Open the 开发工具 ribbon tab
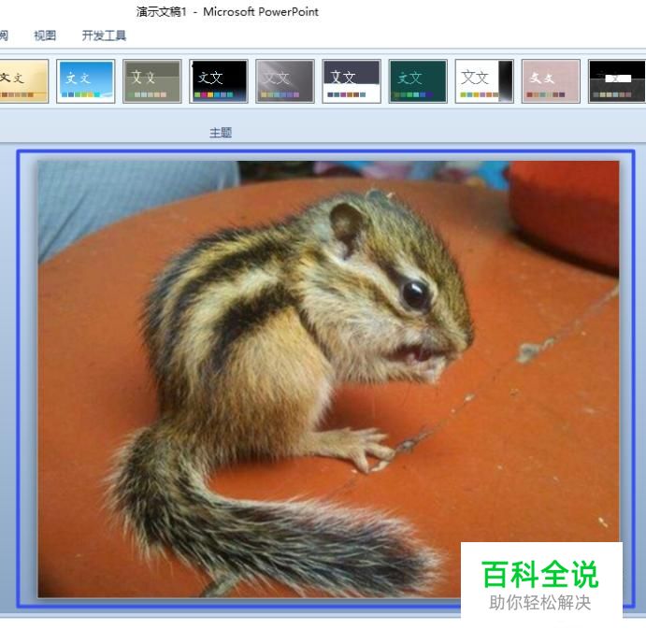The height and width of the screenshot is (644, 646). coord(104,36)
